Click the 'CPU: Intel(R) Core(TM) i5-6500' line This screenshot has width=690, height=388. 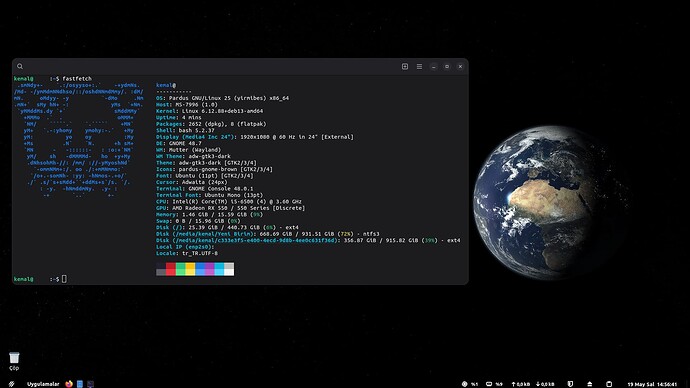(x=229, y=201)
